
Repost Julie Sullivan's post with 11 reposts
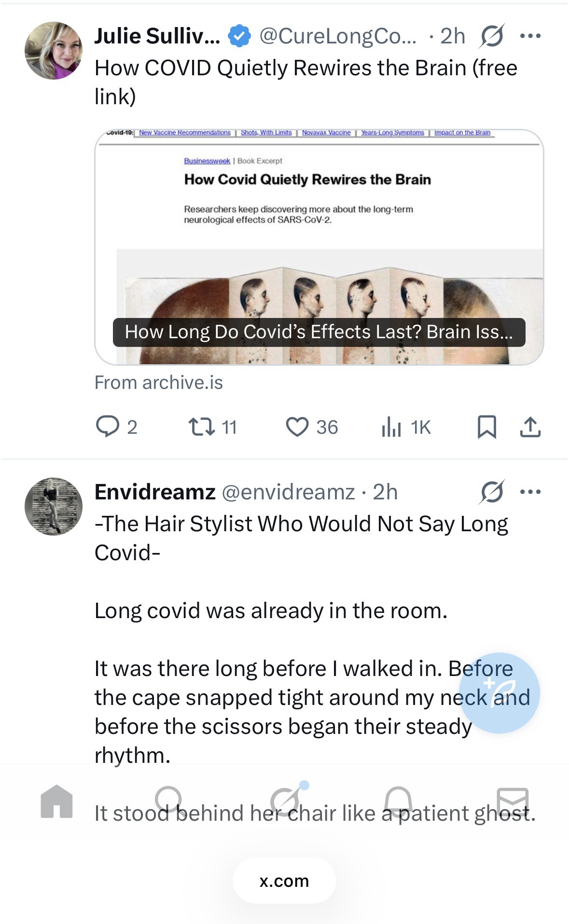[202, 427]
